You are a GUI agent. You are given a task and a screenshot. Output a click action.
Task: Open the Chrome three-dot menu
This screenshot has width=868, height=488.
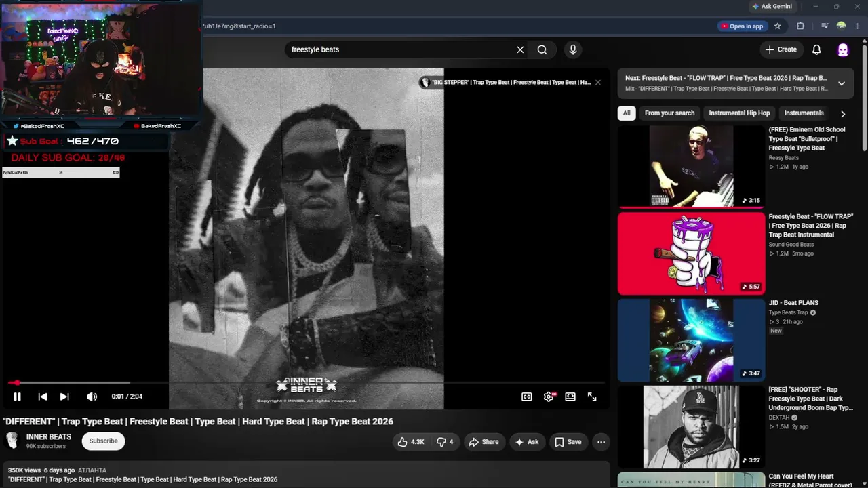point(858,26)
